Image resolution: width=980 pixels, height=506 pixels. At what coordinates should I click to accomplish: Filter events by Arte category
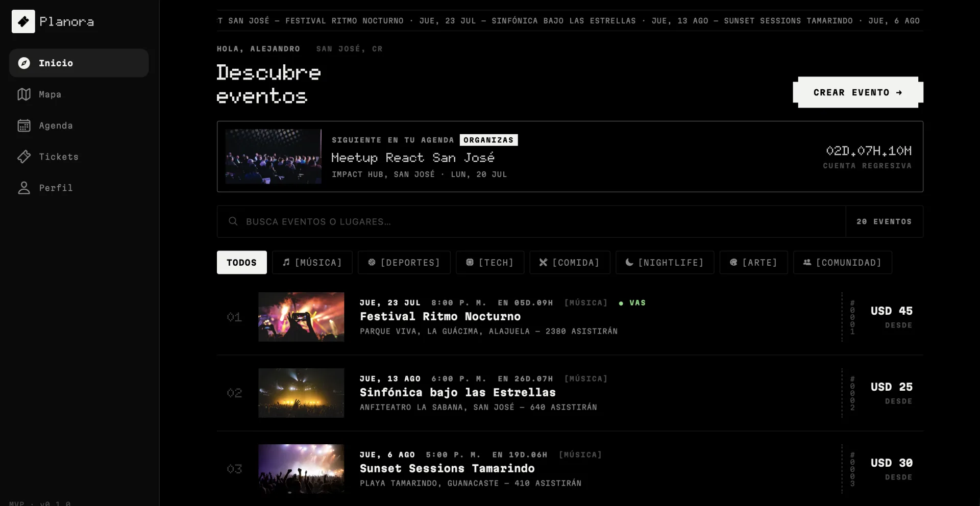[x=754, y=262]
